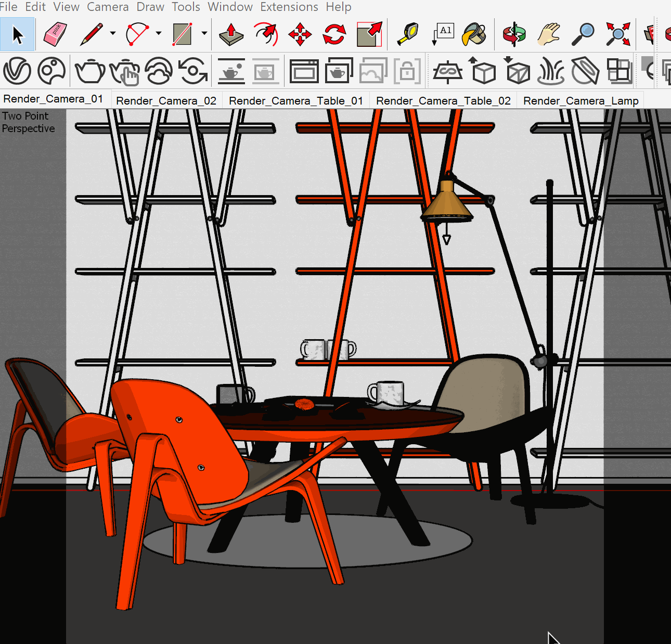Select the Offset tool
This screenshot has width=671, height=644.
click(266, 34)
